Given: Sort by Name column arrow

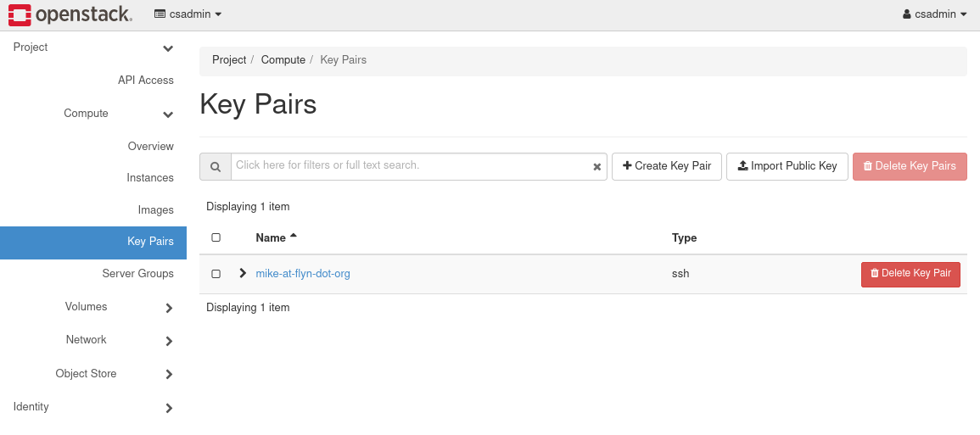Looking at the screenshot, I should [294, 237].
